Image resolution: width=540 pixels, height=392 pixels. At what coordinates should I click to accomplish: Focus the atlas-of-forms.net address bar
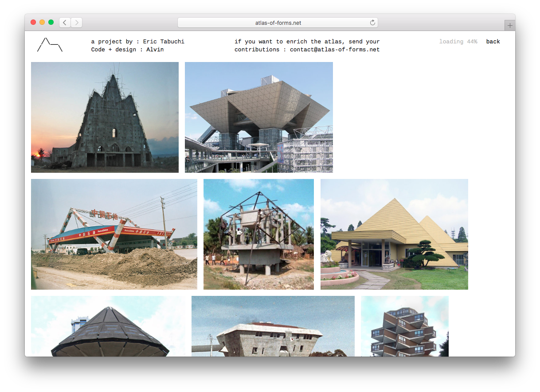(278, 23)
